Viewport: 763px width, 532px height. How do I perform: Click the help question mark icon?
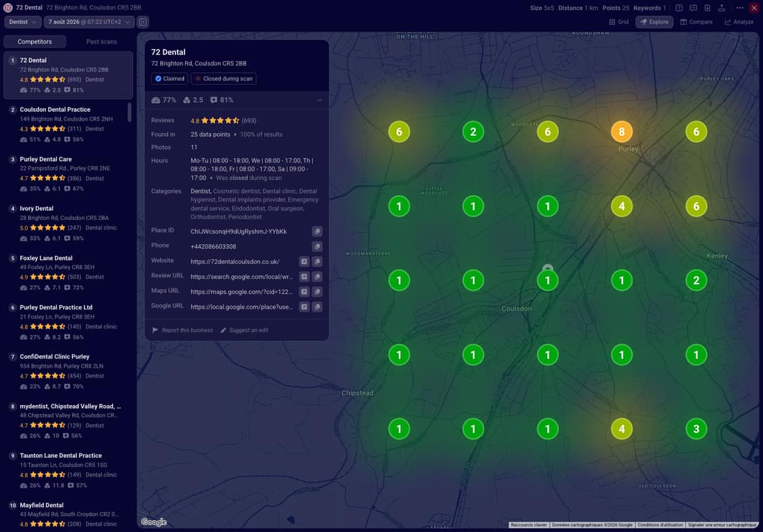[679, 8]
